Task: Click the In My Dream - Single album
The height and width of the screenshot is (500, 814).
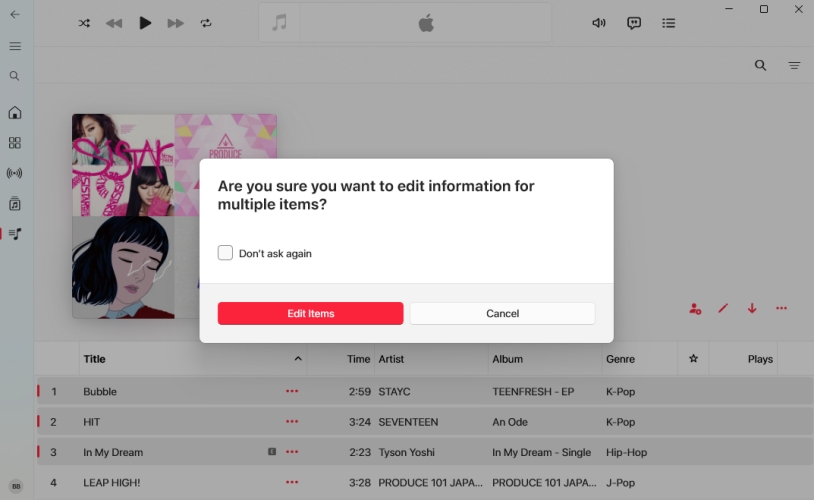Action: pos(541,452)
